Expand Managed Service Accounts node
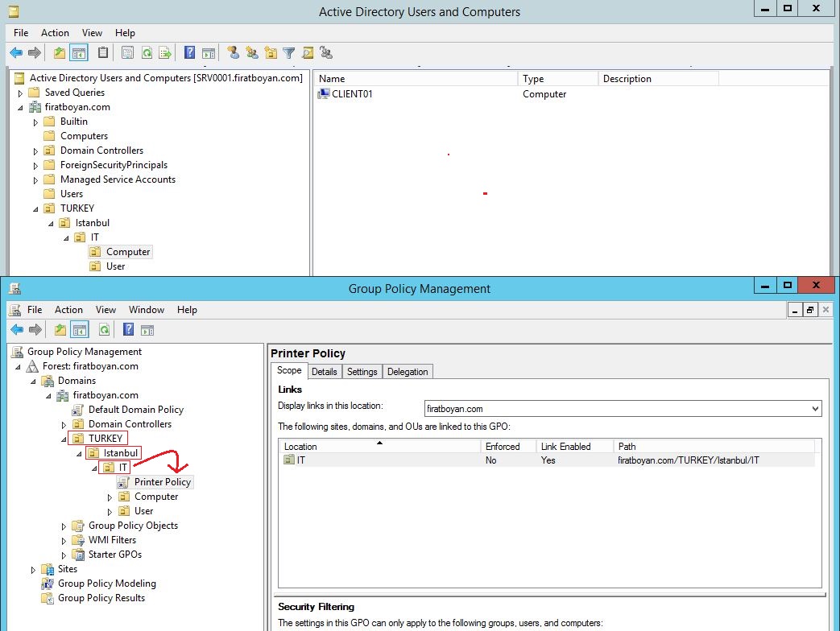Viewport: 840px width, 631px height. click(36, 179)
